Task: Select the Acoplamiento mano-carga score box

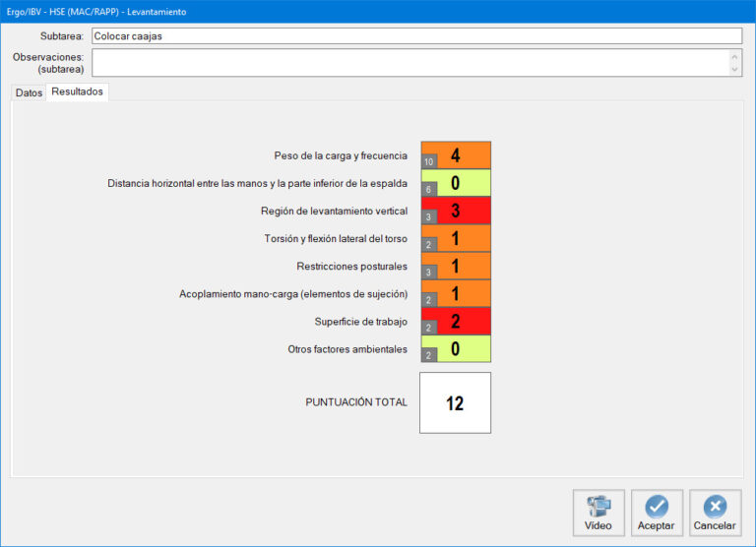Action: pos(456,293)
